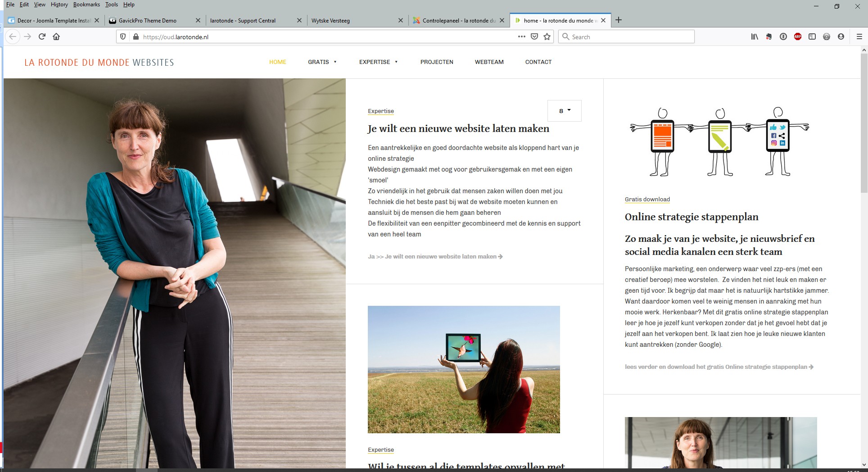Reload the current page
The width and height of the screenshot is (868, 472).
pyautogui.click(x=42, y=37)
